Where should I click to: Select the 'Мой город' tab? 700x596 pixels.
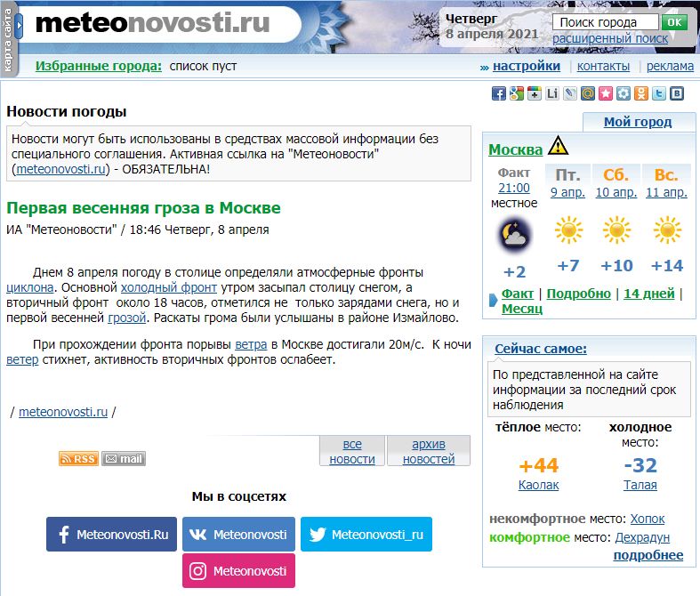[638, 122]
